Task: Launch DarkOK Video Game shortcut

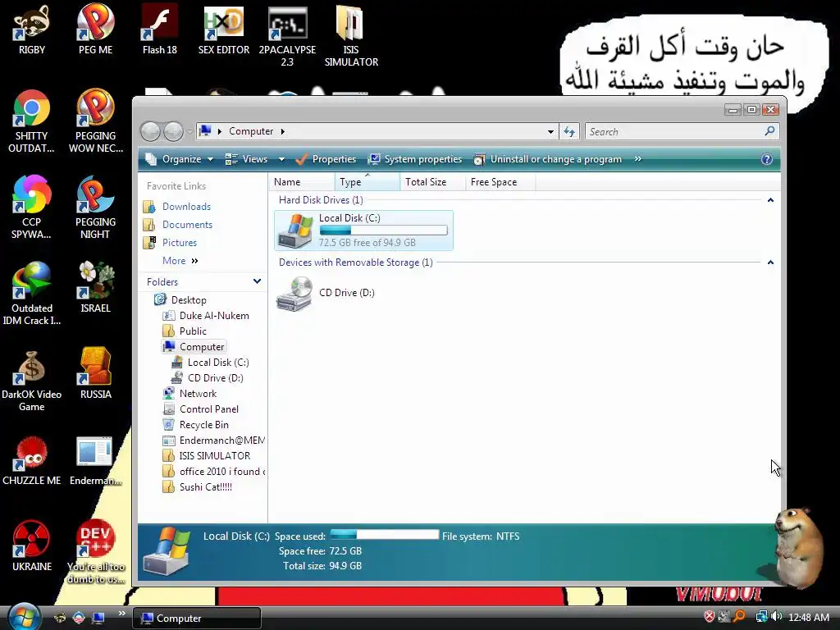Action: click(x=32, y=380)
